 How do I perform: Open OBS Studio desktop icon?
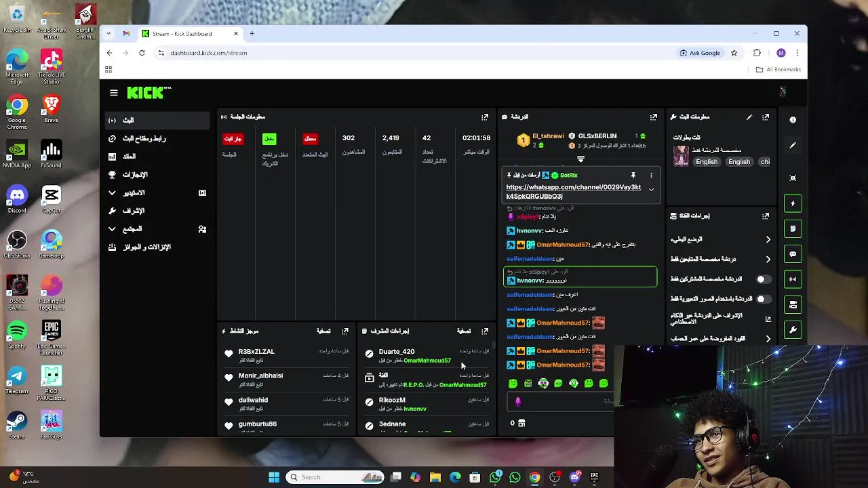coord(17,245)
